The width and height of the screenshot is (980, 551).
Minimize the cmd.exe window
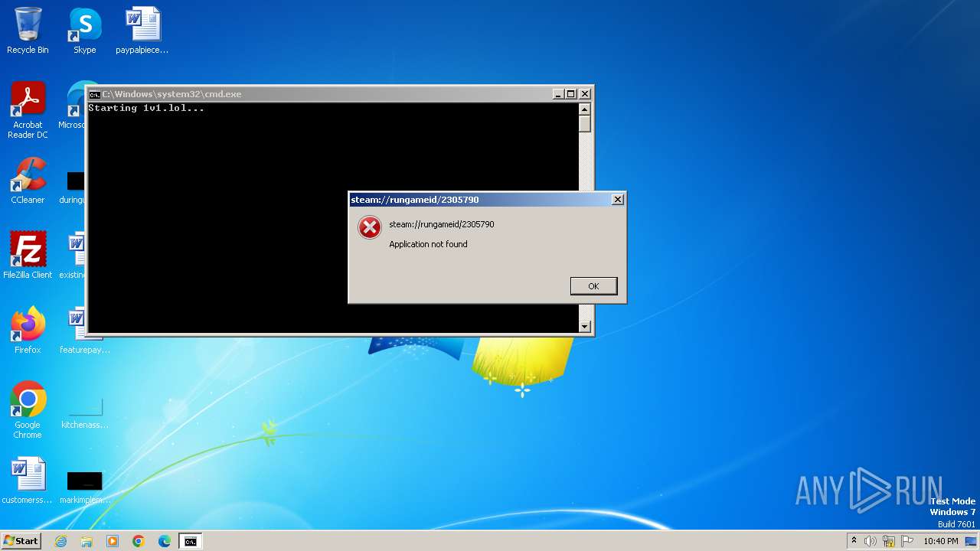pyautogui.click(x=558, y=94)
